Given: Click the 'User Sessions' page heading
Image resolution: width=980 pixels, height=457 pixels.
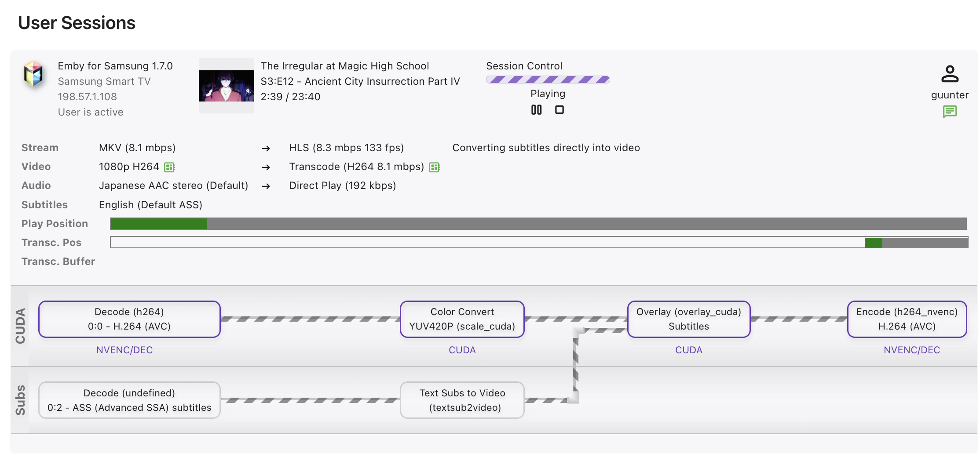Looking at the screenshot, I should (x=77, y=23).
